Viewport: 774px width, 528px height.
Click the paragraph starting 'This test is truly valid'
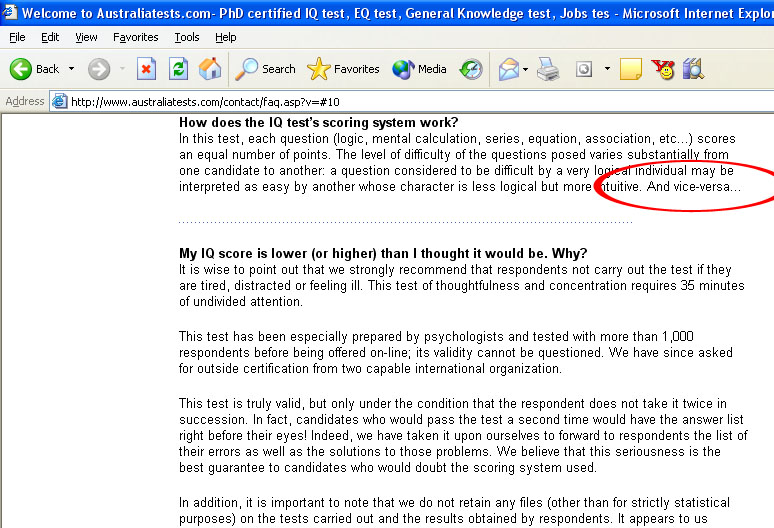point(463,436)
